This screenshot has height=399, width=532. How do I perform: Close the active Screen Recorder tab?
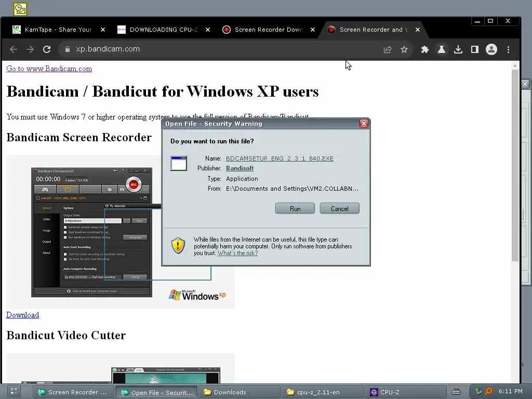click(418, 30)
